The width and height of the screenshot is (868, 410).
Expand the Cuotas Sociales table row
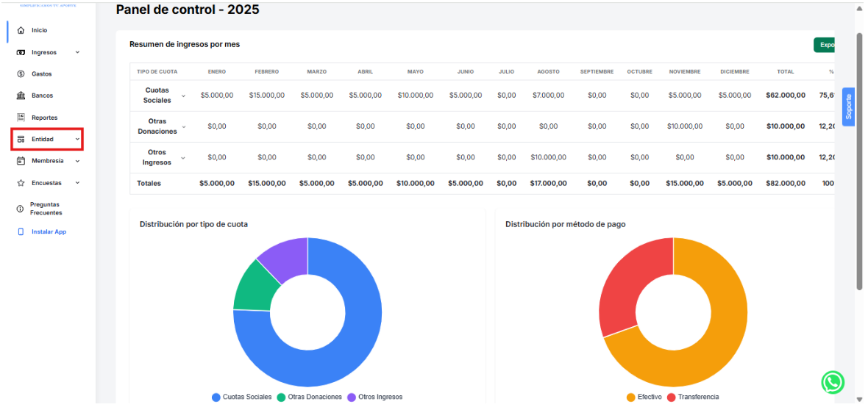click(x=184, y=96)
